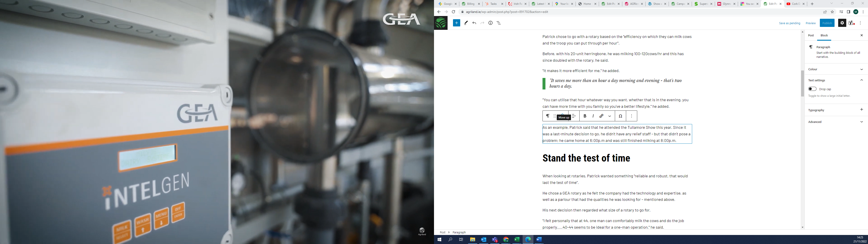Toggle bold formatting in block toolbar

coord(585,116)
